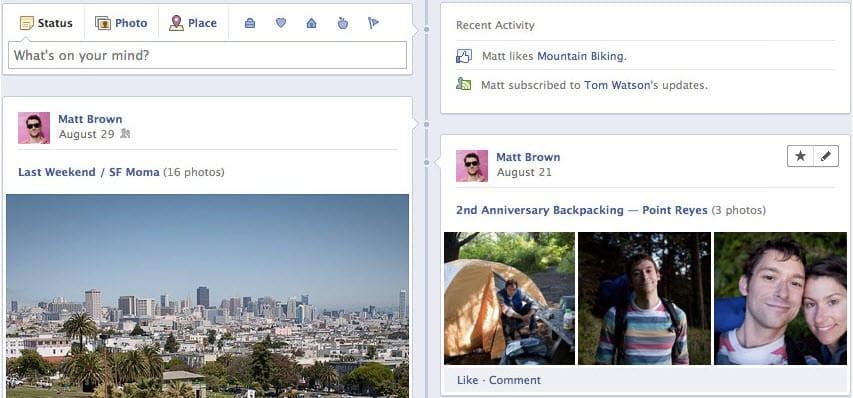This screenshot has height=398, width=853.
Task: Feature the August 21 post with star button
Action: (x=800, y=156)
